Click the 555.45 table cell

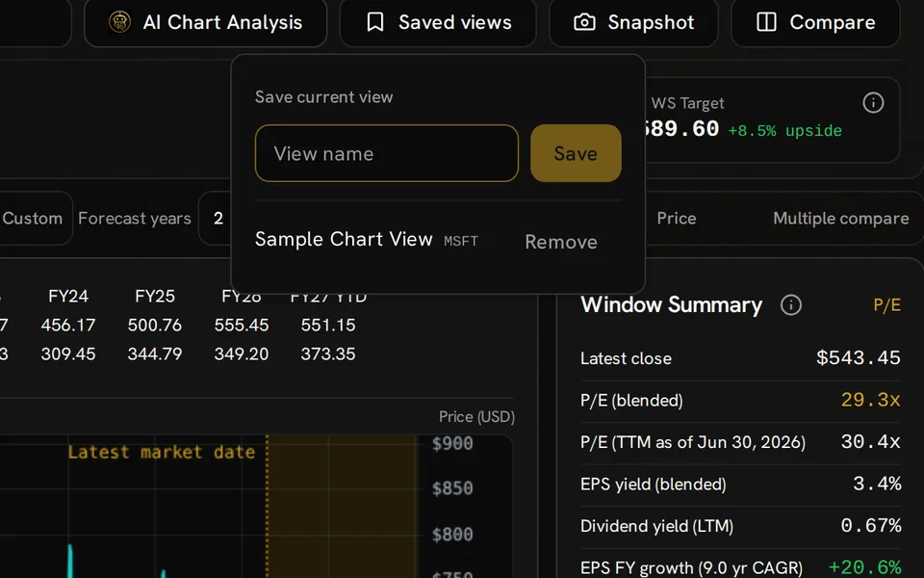pos(242,325)
